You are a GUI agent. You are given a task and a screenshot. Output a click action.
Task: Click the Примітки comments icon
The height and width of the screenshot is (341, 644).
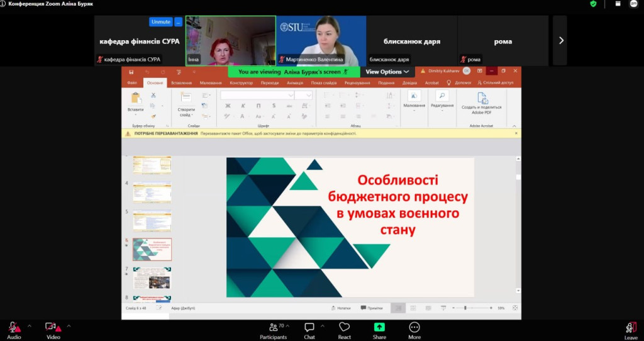coord(364,308)
